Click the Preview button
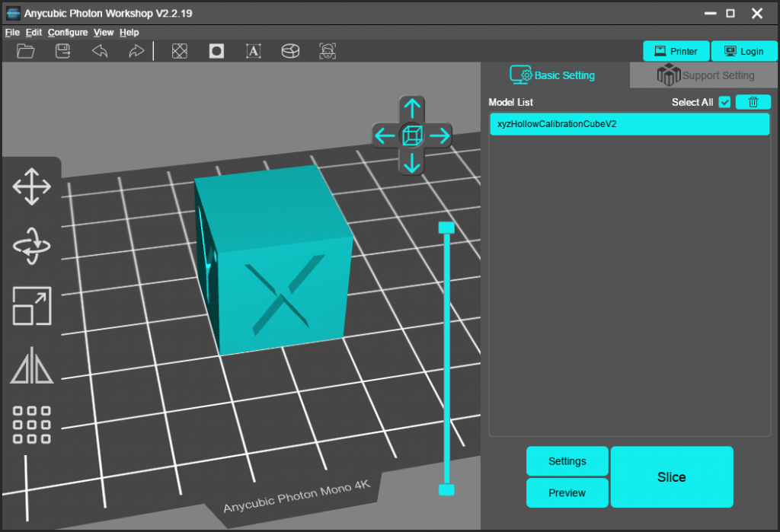 pos(567,492)
